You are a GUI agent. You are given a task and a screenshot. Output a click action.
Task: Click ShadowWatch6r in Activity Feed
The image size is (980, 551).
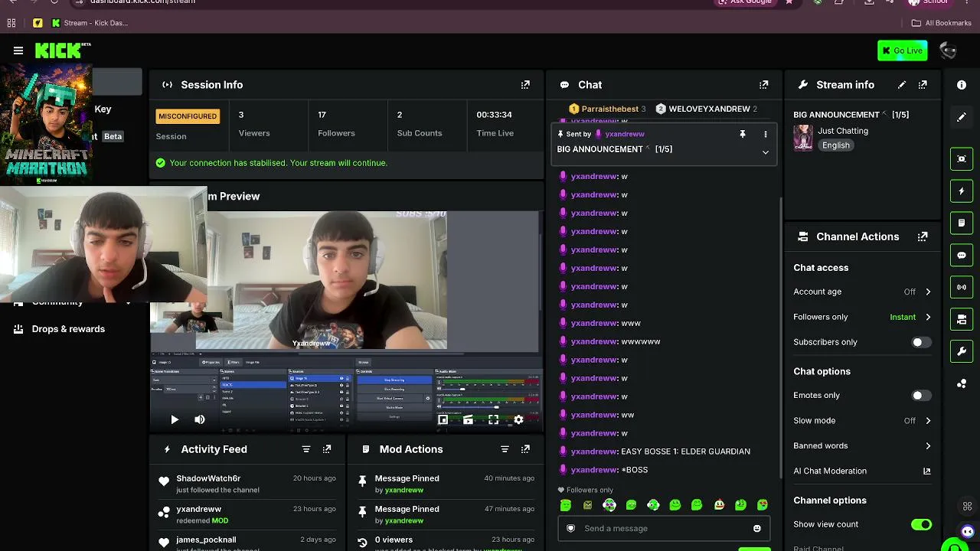click(x=208, y=478)
